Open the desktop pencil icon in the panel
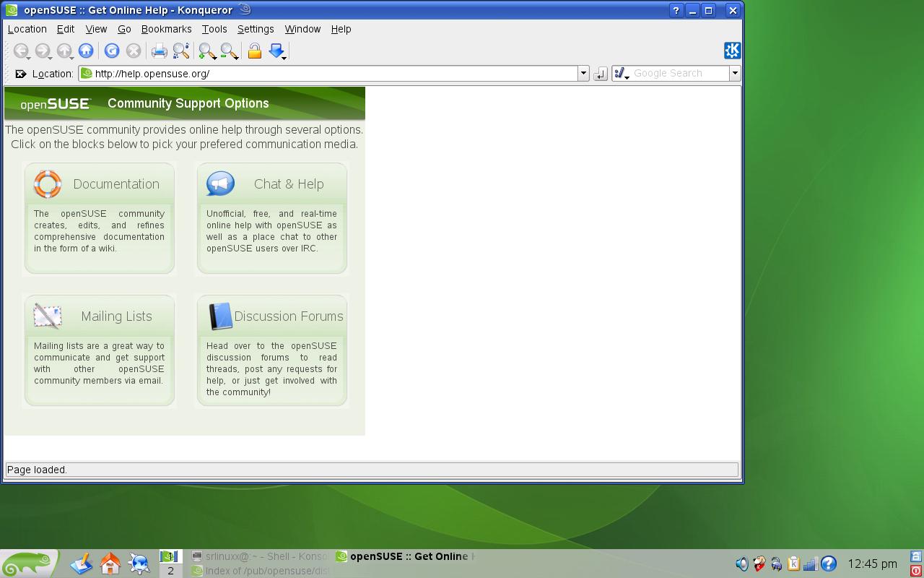 82,564
